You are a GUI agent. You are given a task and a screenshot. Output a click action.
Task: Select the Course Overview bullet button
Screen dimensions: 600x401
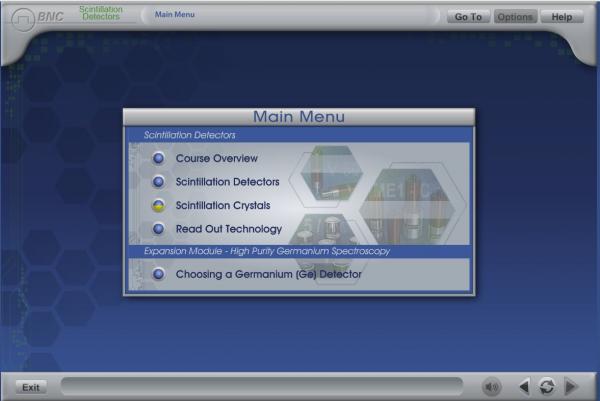pyautogui.click(x=158, y=158)
